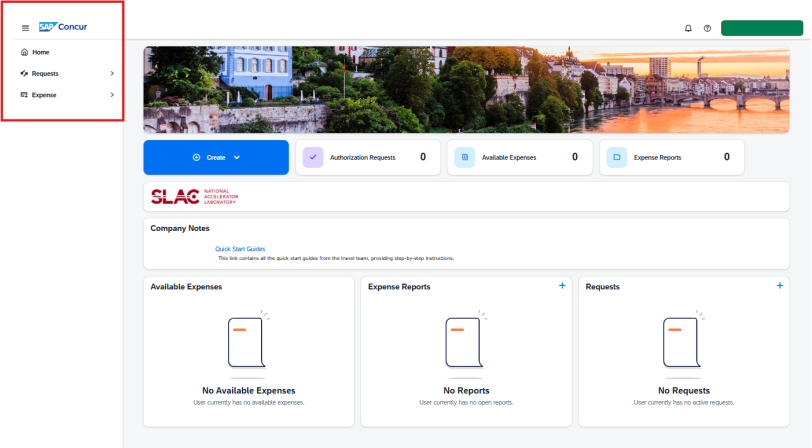Click the 'No Available Expenses' text
This screenshot has width=812, height=448.
249,391
